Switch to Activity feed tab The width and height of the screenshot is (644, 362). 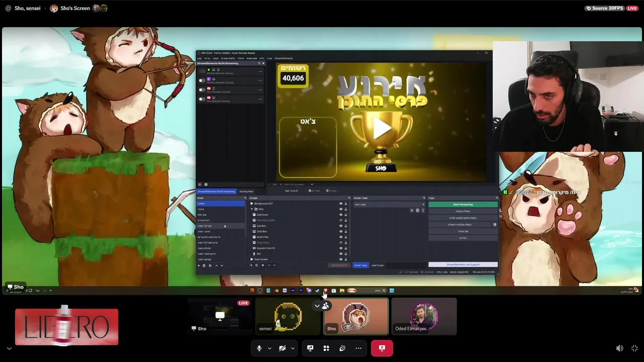[x=246, y=192]
